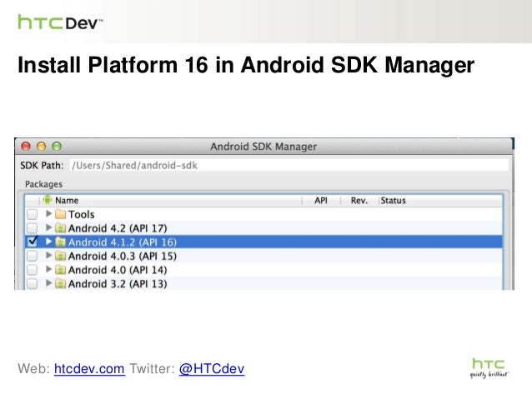The width and height of the screenshot is (532, 399).
Task: Select the 'Android 4.0.3 (API 15)' row text
Action: coord(123,256)
